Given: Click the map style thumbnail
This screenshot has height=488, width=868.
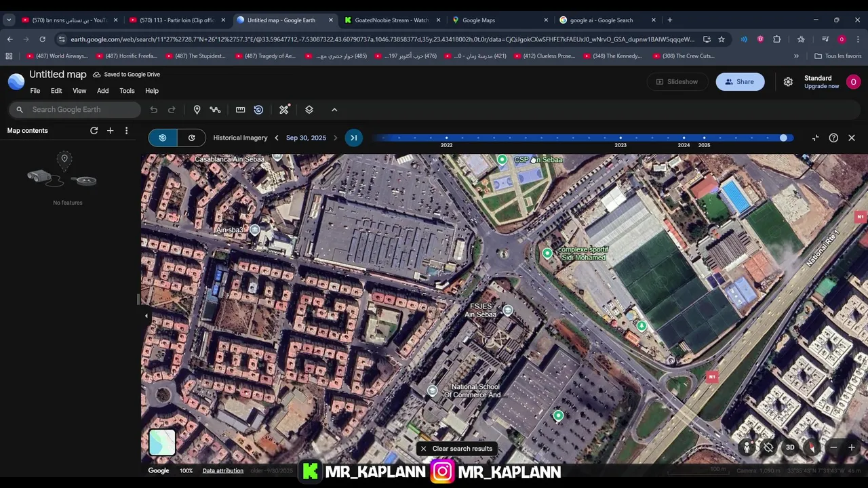Looking at the screenshot, I should [x=162, y=443].
